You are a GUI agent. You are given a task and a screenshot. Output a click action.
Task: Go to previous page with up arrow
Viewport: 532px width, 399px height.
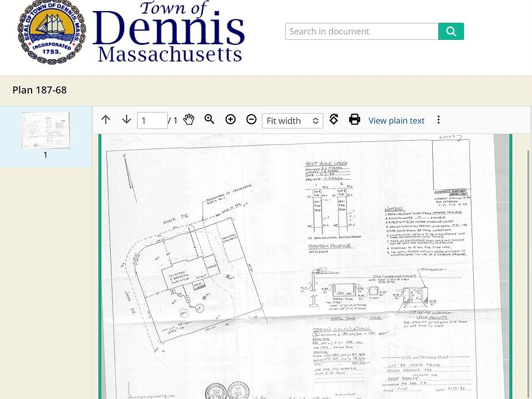106,120
